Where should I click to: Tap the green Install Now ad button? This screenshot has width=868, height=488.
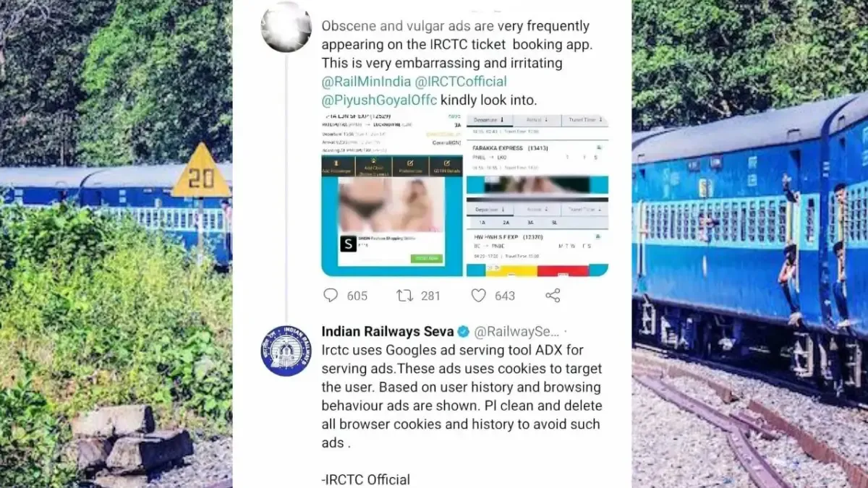(x=426, y=258)
